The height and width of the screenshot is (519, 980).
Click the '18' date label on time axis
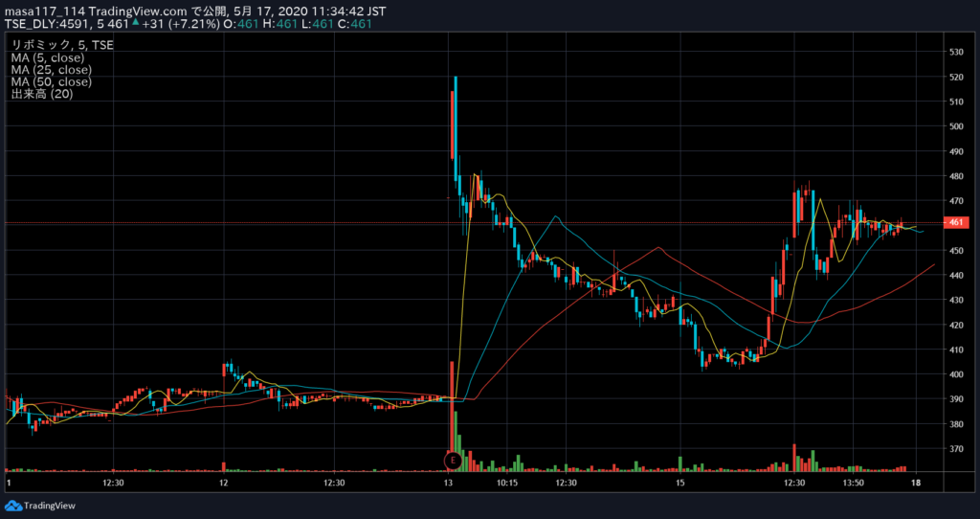tap(916, 483)
